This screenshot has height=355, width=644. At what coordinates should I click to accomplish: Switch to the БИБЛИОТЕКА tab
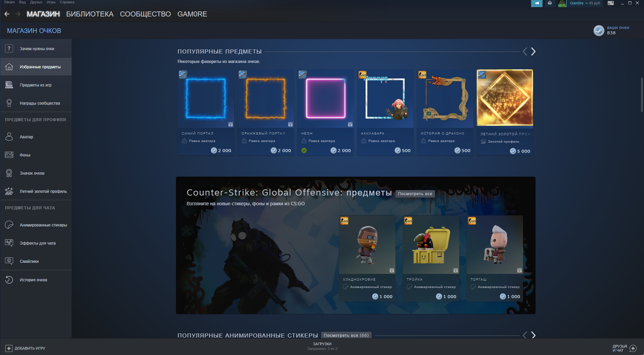tap(90, 14)
